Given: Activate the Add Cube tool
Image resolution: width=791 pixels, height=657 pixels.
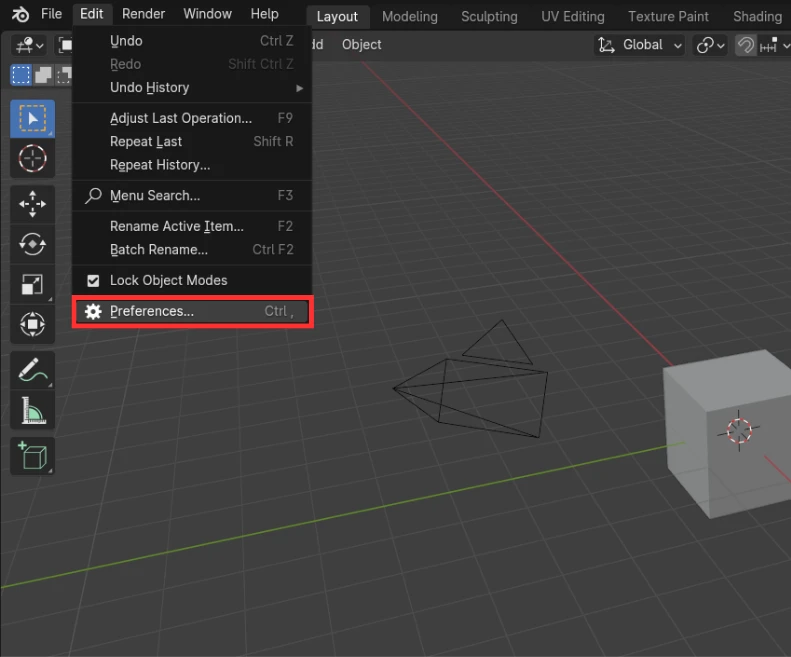Looking at the screenshot, I should click(x=33, y=456).
